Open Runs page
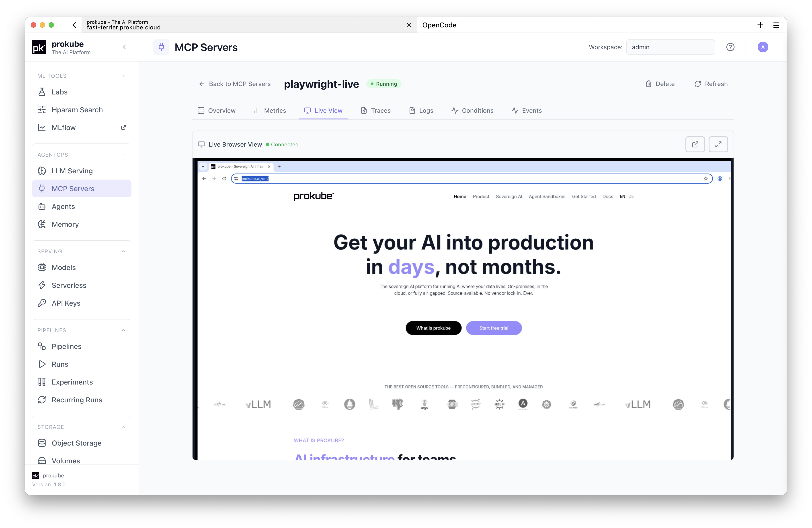Viewport: 812px width, 528px height. [82, 364]
